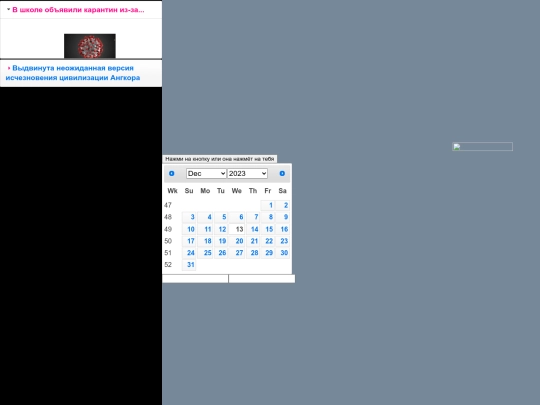Image resolution: width=540 pixels, height=405 pixels.
Task: Click the broken image placeholder on right
Action: tap(482, 147)
